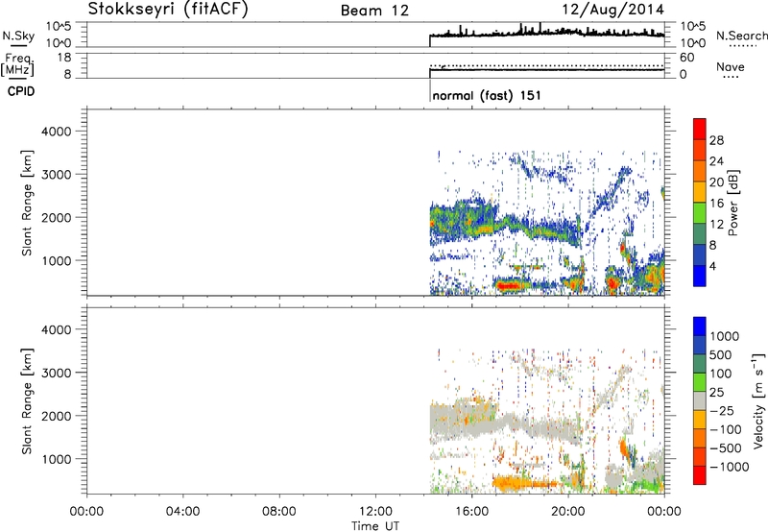The height and width of the screenshot is (532, 768).
Task: Click '3000' on the velocity panel axis
Action: [57, 374]
